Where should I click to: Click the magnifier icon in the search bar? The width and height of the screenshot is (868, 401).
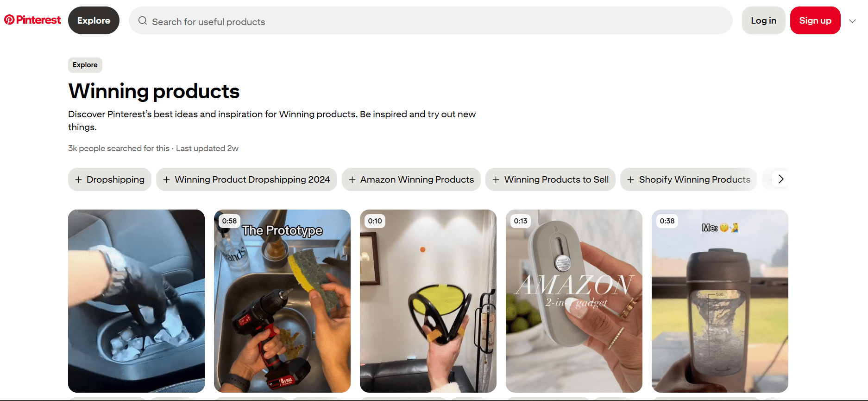tap(143, 21)
